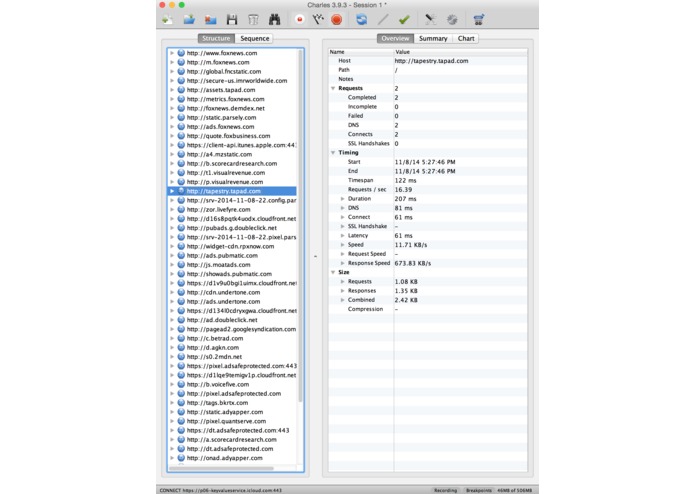The height and width of the screenshot is (494, 695).
Task: Click the shopping basket purchase icon
Action: pyautogui.click(x=478, y=19)
